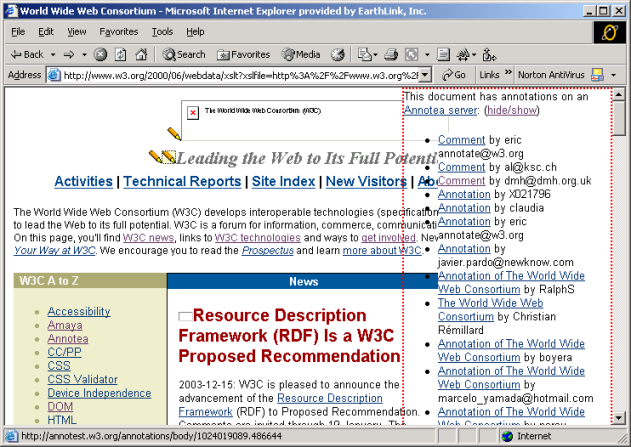Open the Media toolbar button
This screenshot has width=631, height=447.
[x=301, y=54]
